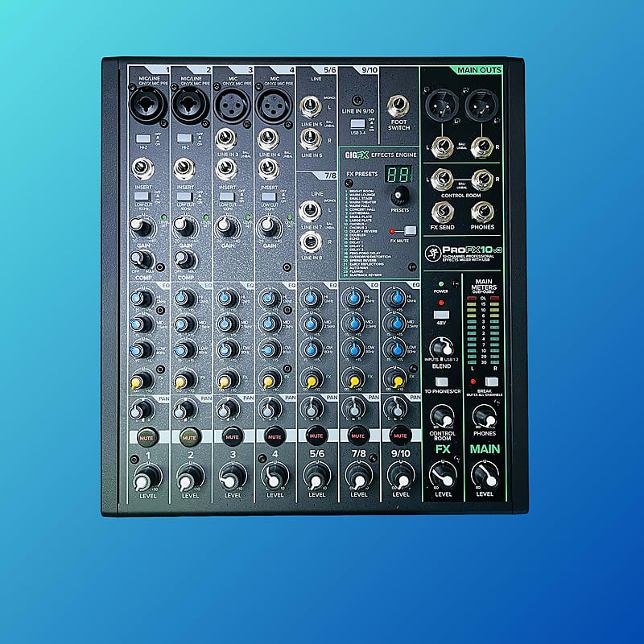This screenshot has width=644, height=644.
Task: Click the channel 1 Level knob
Action: (147, 477)
